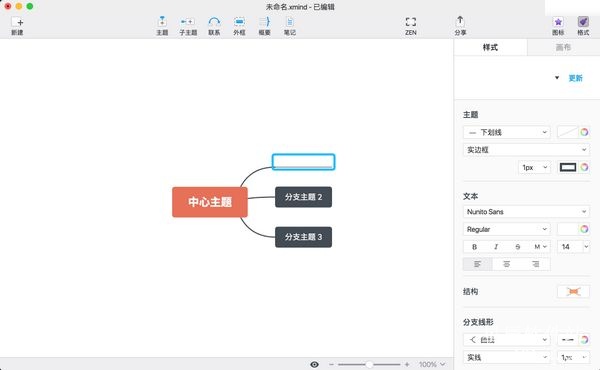
Task: Align text center
Action: pyautogui.click(x=507, y=264)
